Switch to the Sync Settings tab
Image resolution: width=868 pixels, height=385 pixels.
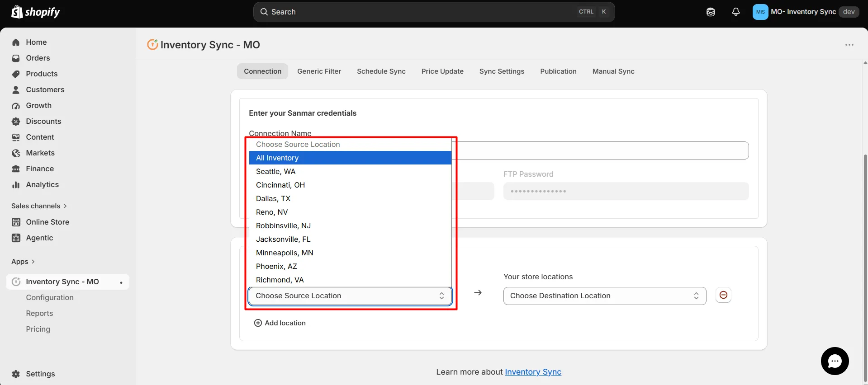tap(502, 71)
